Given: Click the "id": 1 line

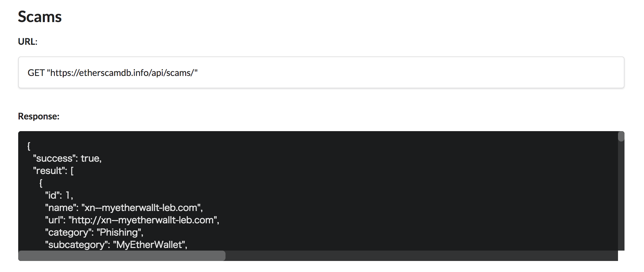Looking at the screenshot, I should point(59,195).
